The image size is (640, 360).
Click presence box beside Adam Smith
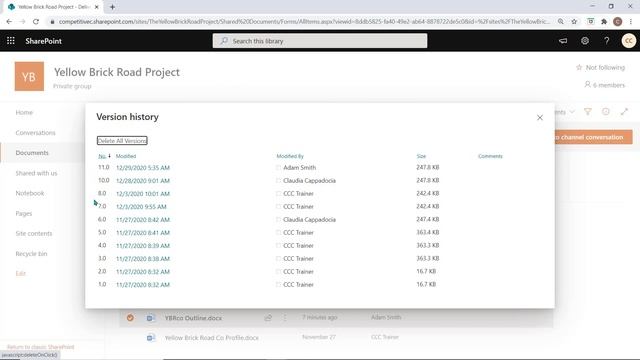coord(278,168)
